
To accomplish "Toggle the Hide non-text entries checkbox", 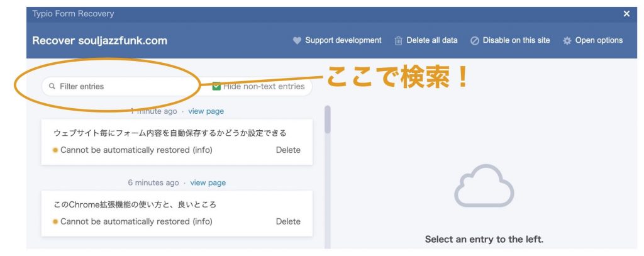I will [216, 86].
